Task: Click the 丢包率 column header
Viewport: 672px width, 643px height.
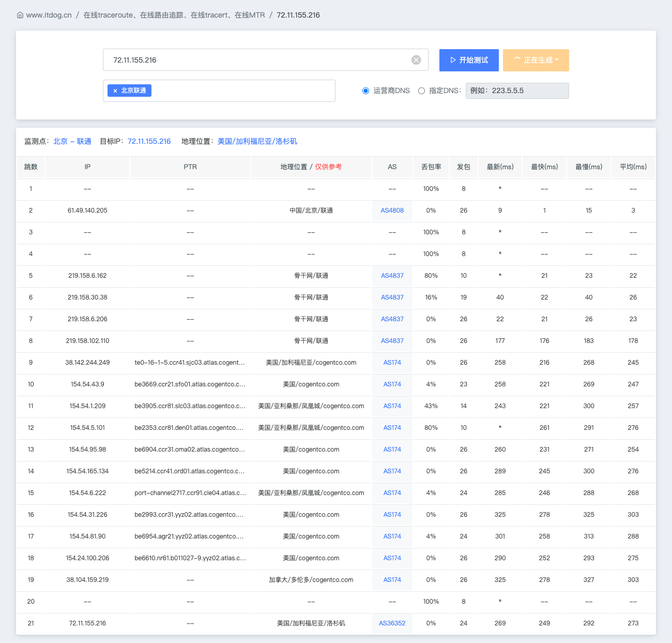Action: (x=431, y=167)
